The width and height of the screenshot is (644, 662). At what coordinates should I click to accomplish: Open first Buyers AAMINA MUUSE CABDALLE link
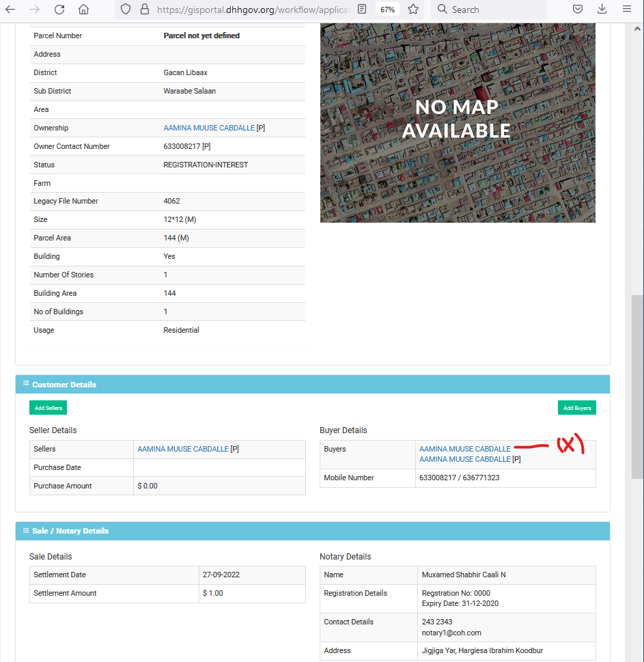(x=464, y=449)
